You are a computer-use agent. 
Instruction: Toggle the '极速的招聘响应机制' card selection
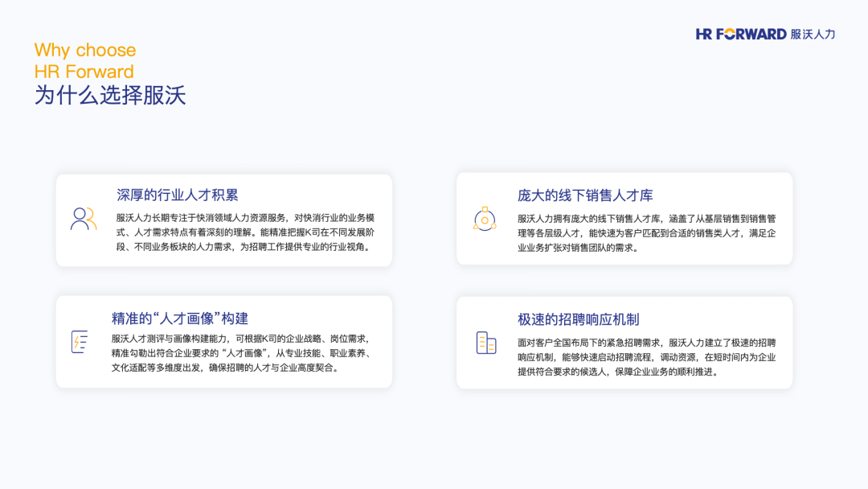coord(624,343)
